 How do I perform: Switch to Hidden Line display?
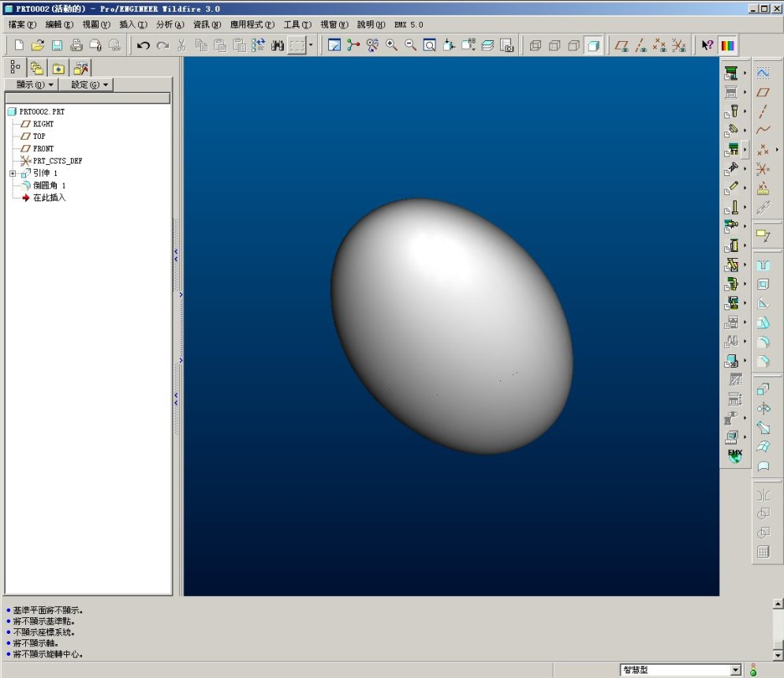554,46
